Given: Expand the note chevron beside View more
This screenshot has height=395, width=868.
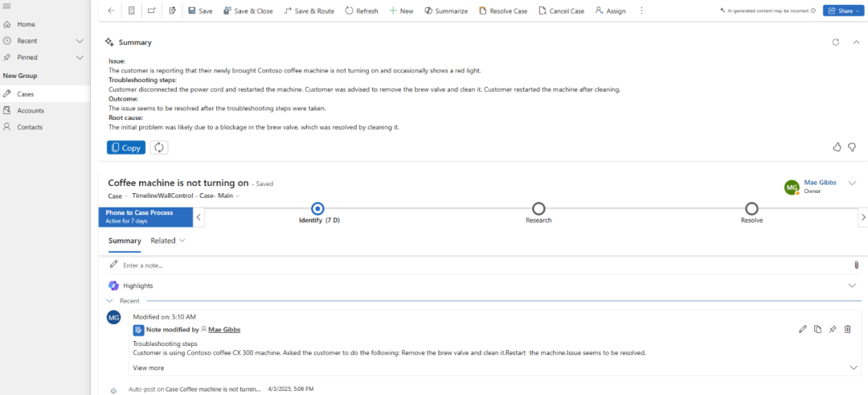Looking at the screenshot, I should (x=853, y=368).
